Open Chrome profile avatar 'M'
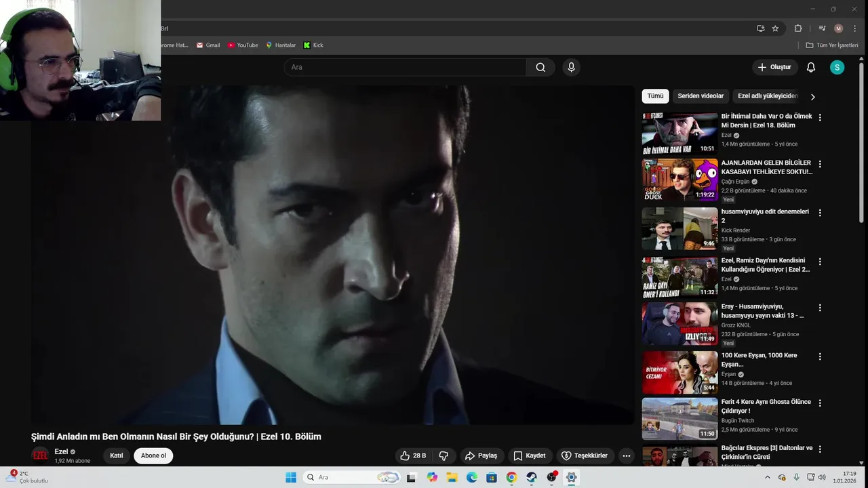The width and height of the screenshot is (868, 488). (x=838, y=28)
